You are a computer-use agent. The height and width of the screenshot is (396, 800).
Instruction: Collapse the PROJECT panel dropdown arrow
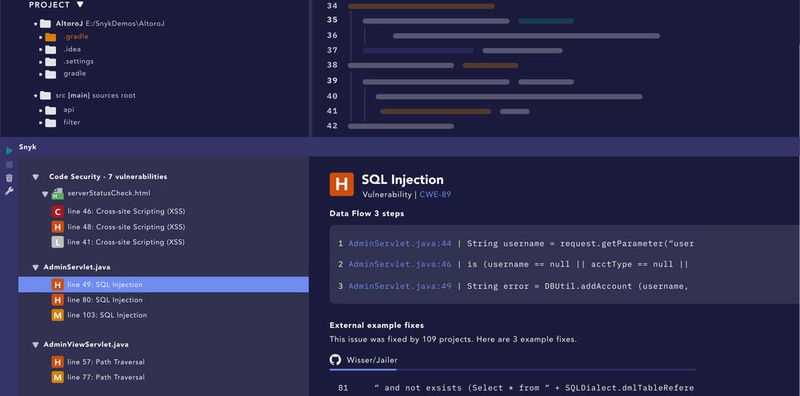[x=80, y=5]
